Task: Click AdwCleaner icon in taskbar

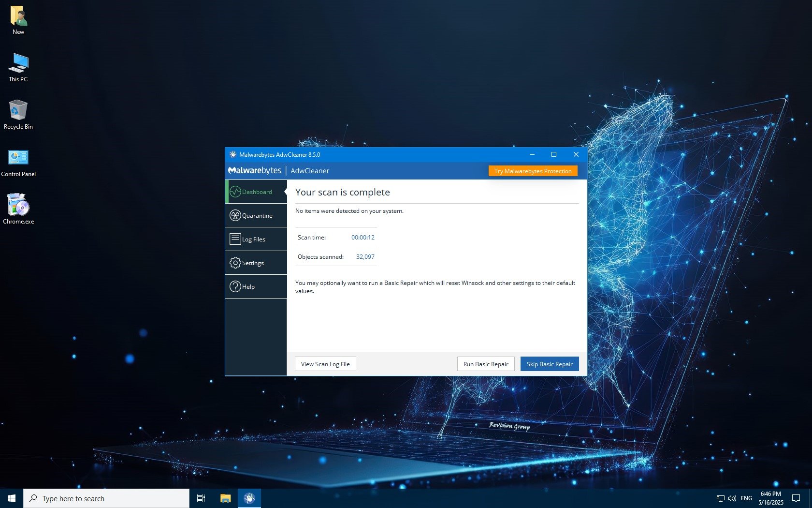Action: (249, 498)
